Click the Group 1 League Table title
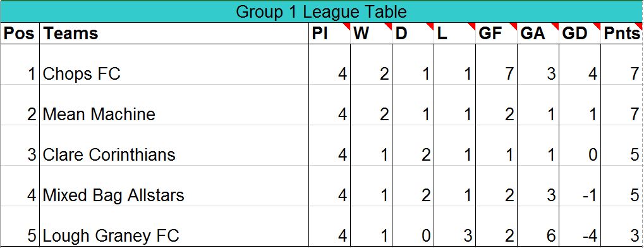Screen dimensions: 644x248 (321, 12)
